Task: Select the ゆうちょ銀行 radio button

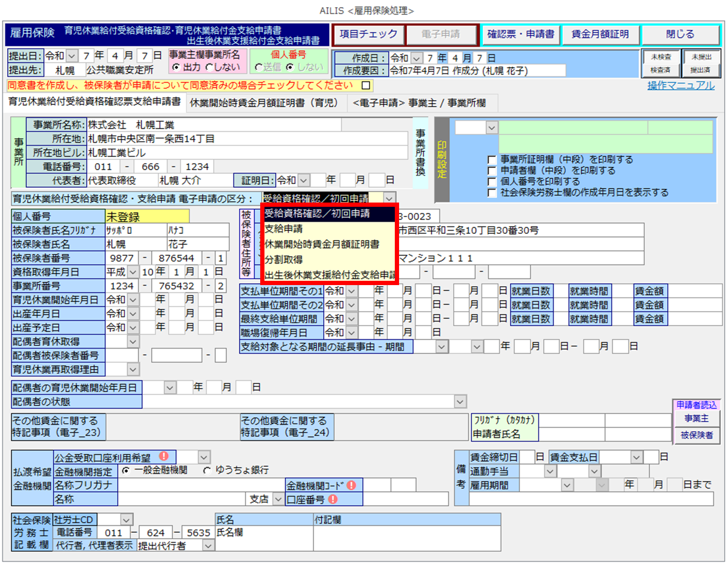Action: click(207, 471)
